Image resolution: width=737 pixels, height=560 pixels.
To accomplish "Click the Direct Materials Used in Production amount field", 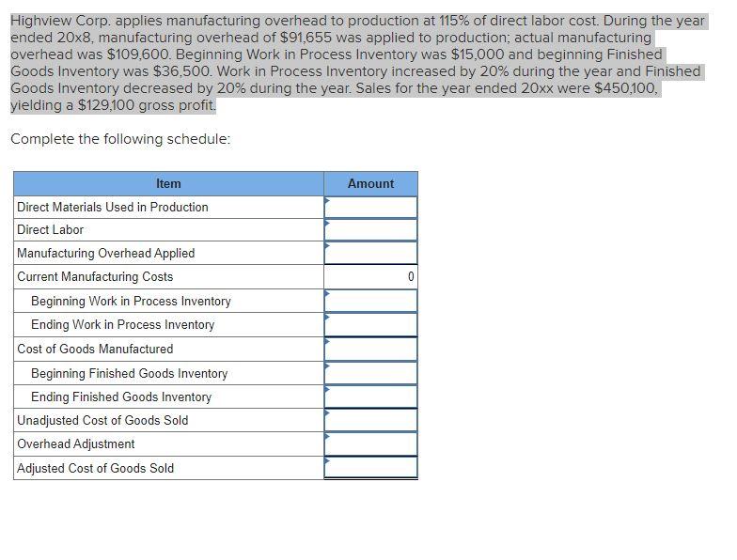I will [370, 207].
